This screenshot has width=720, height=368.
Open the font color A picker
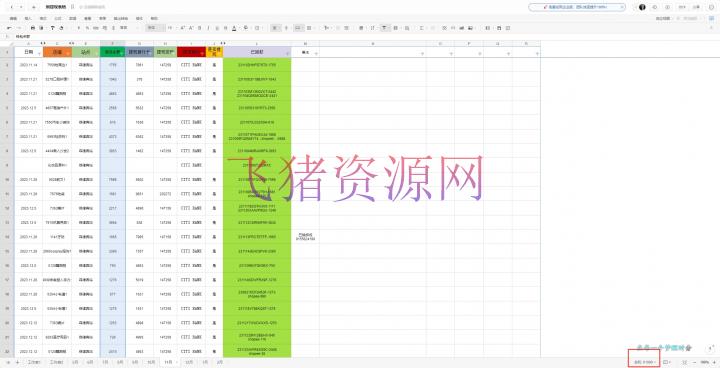pos(234,28)
